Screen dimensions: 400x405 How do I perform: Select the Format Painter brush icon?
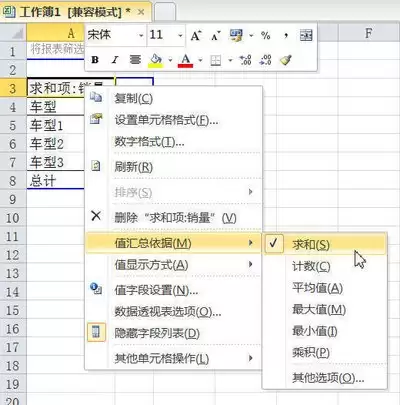pos(286,60)
